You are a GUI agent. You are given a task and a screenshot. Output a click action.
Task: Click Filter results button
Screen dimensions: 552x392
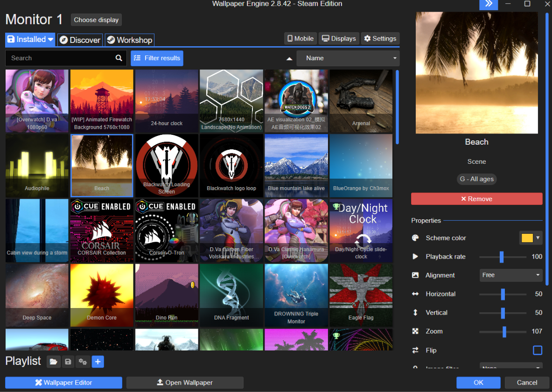coord(157,58)
